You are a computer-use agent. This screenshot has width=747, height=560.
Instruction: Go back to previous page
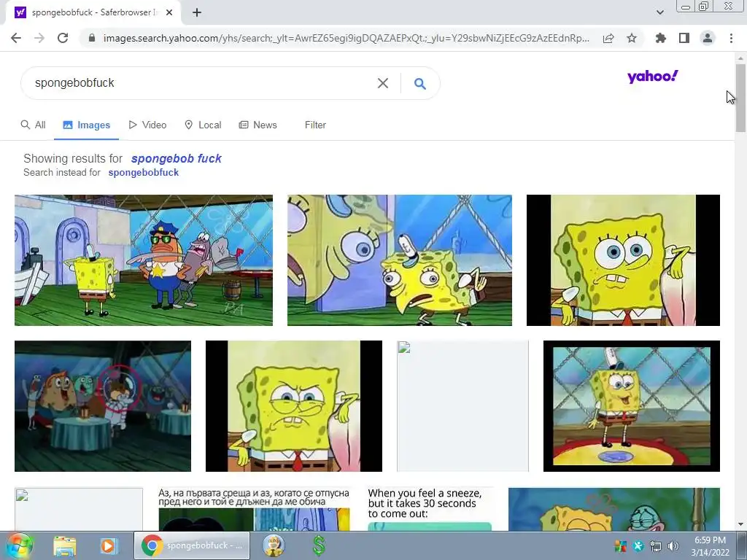coord(16,38)
